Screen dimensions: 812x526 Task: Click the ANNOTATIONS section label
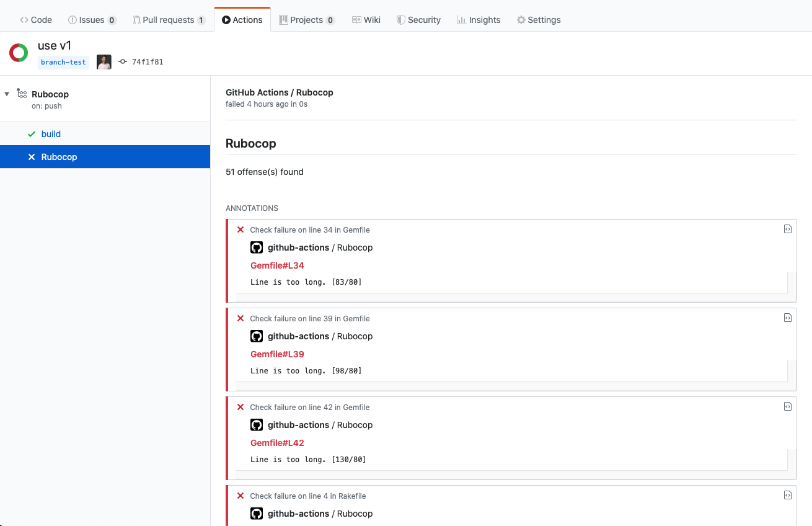point(252,208)
